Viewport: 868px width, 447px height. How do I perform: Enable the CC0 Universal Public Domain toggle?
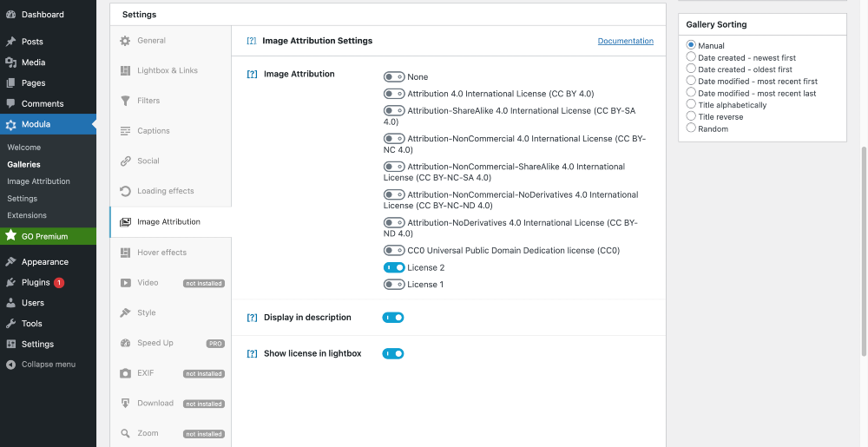click(394, 251)
